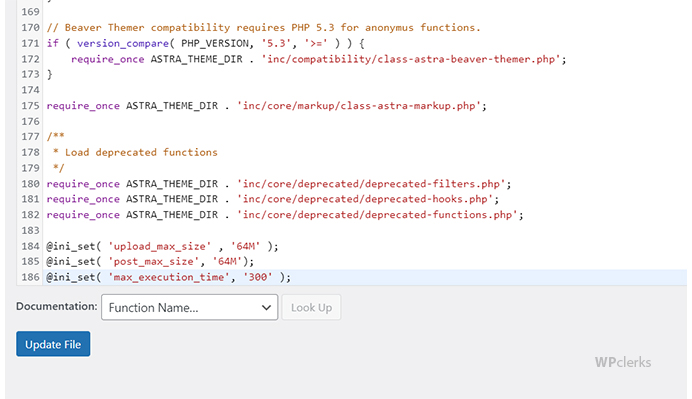Click line number 186 in gutter
The height and width of the screenshot is (399, 692).
[30, 277]
